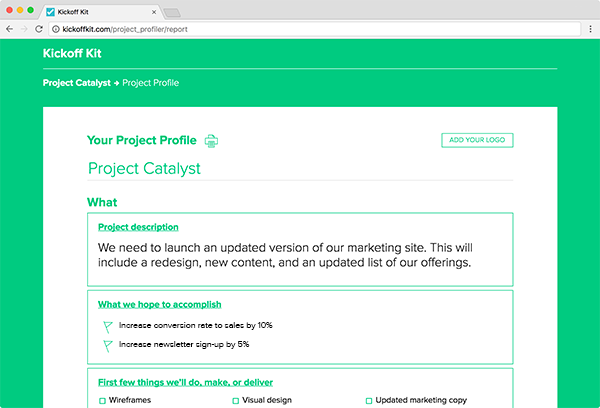600x408 pixels.
Task: Open the Project description link
Action: pyautogui.click(x=138, y=227)
